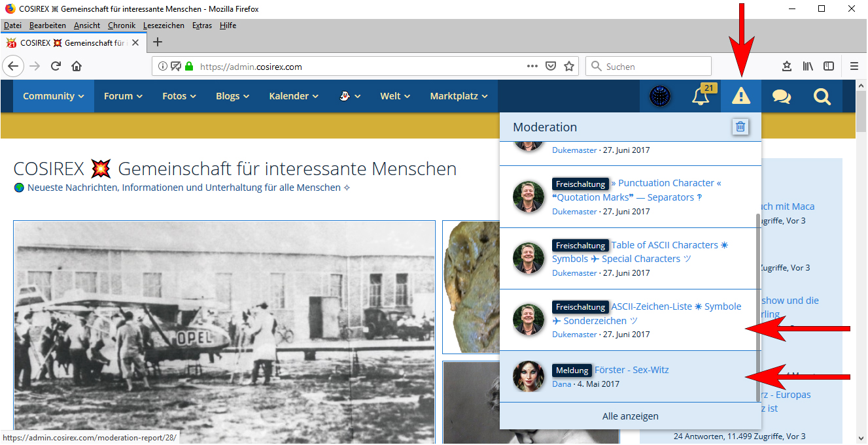Expand the Blogs dropdown
The width and height of the screenshot is (868, 445).
232,96
